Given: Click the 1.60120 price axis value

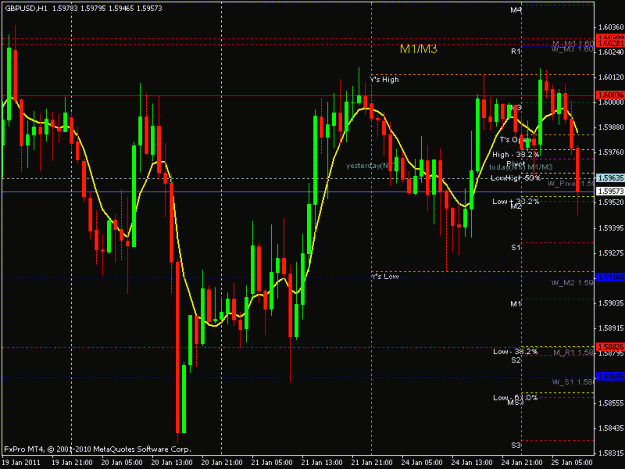Looking at the screenshot, I should click(x=611, y=77).
